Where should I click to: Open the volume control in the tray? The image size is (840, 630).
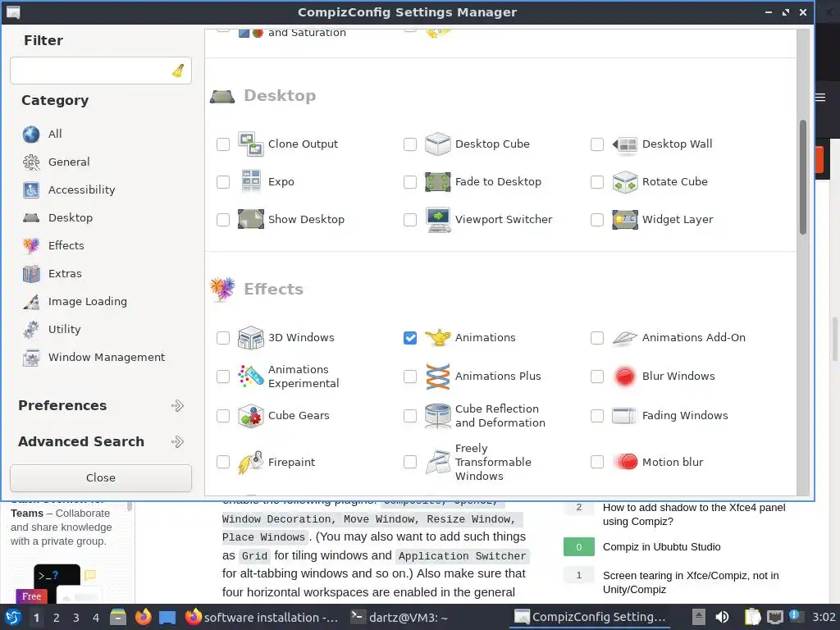pyautogui.click(x=722, y=617)
